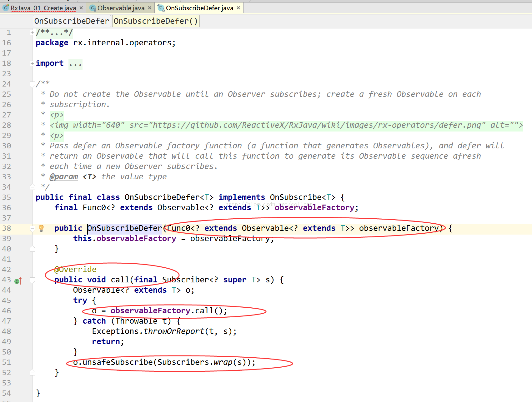
Task: Click line number 38 in the gutter
Action: [7, 228]
